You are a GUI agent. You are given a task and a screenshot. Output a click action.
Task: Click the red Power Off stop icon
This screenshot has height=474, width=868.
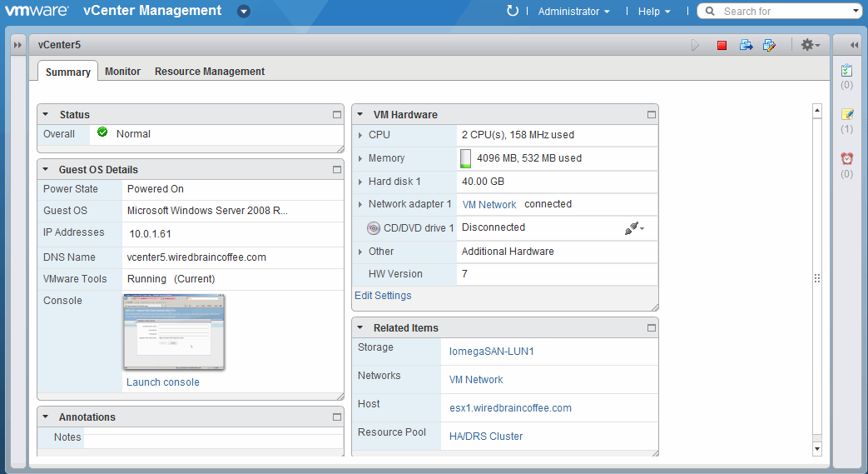coord(722,46)
